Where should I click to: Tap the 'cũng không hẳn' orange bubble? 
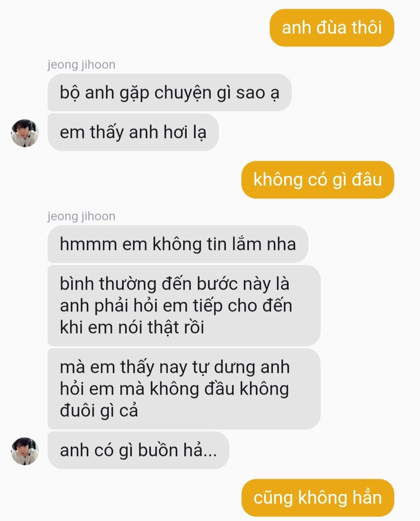coord(318,498)
